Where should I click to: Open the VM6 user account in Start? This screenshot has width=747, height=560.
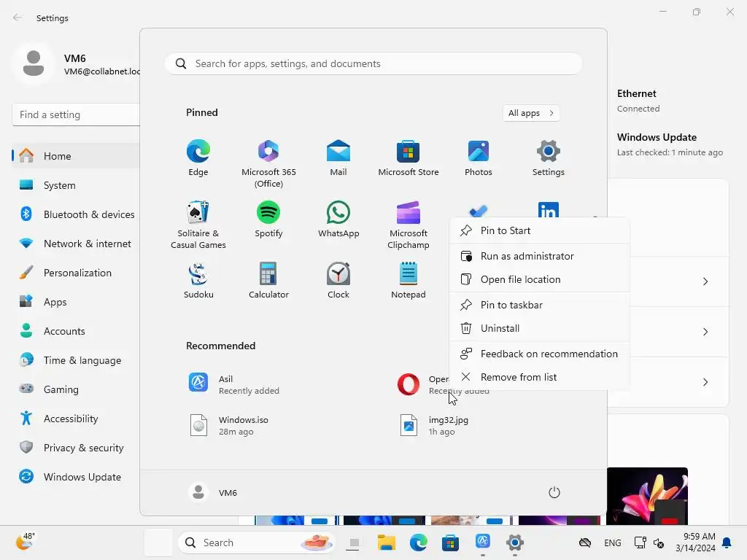point(213,492)
